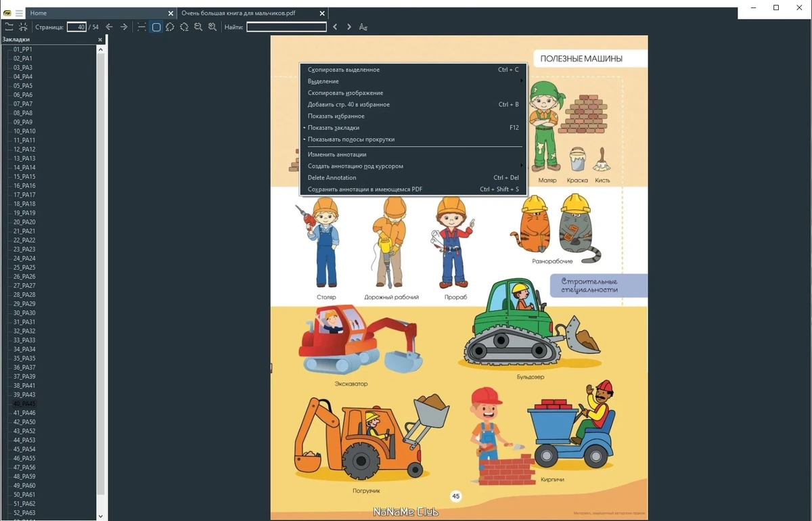Rotate the page left
This screenshot has width=812, height=521.
[x=170, y=27]
